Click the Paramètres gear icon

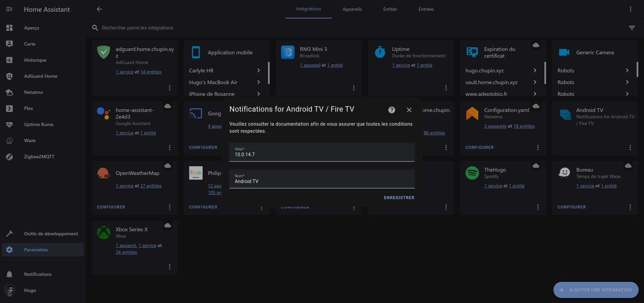tap(9, 250)
